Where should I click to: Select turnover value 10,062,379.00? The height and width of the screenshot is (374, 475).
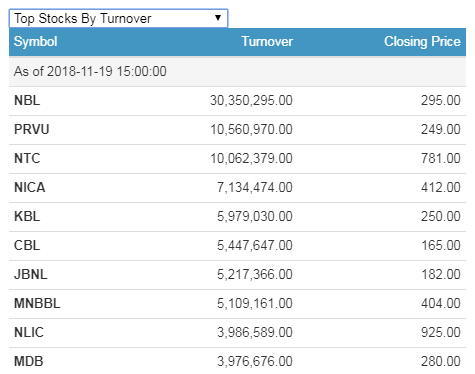tap(251, 158)
